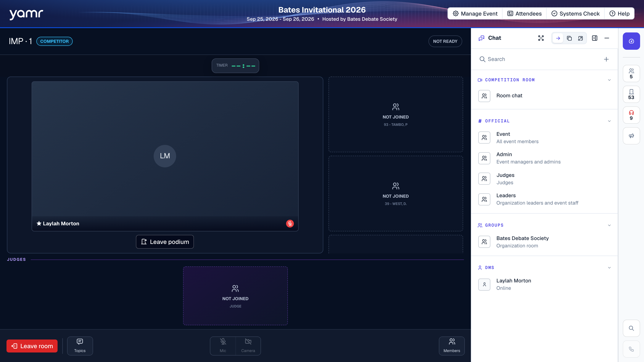Collapse the Official section
The image size is (644, 362).
pos(609,121)
